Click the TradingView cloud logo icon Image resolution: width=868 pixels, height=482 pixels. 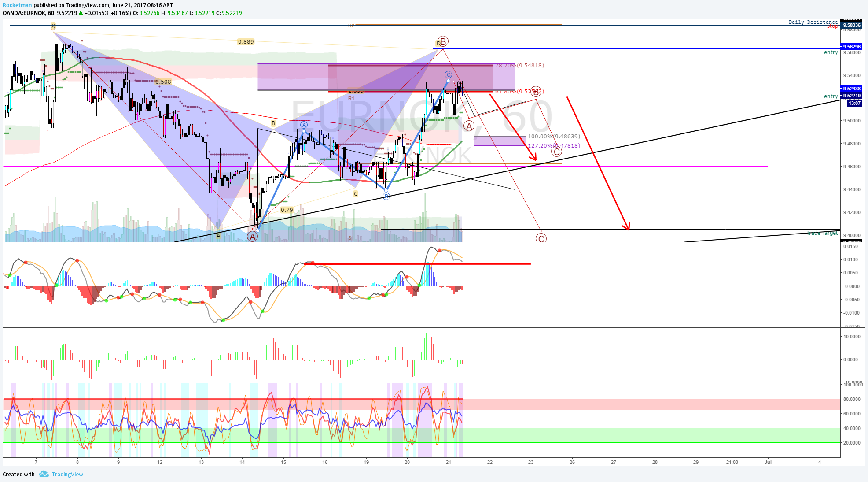[44, 474]
